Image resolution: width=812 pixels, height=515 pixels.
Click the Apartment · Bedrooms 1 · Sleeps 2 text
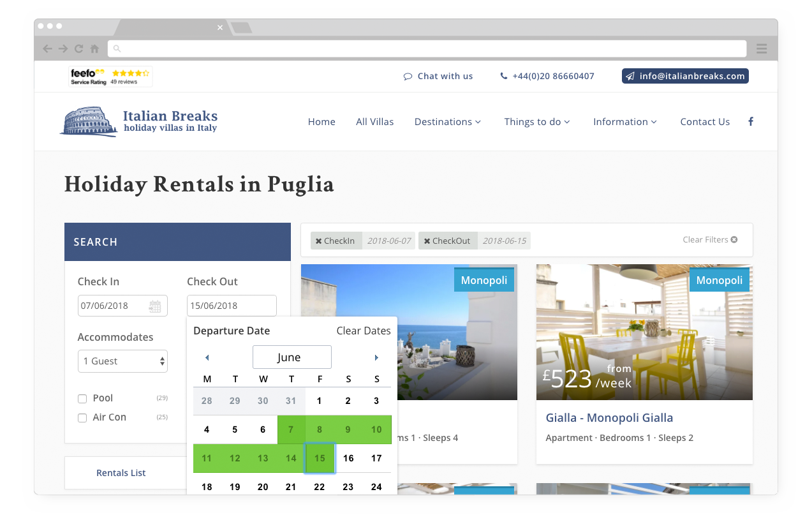[x=620, y=438]
